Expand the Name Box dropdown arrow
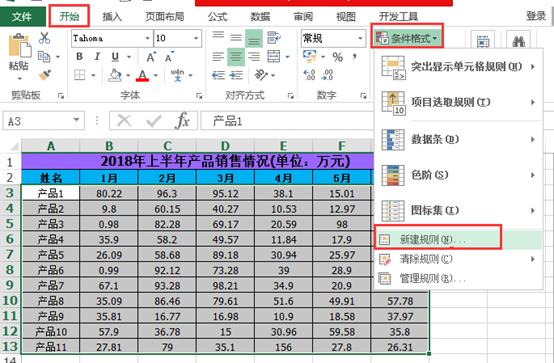The width and height of the screenshot is (554, 363). (x=76, y=121)
